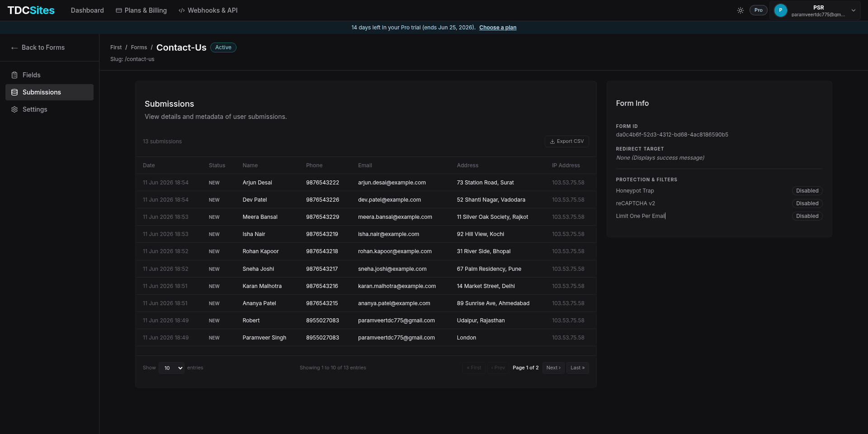Click the P user avatar
Viewport: 868px width, 434px height.
tap(781, 10)
